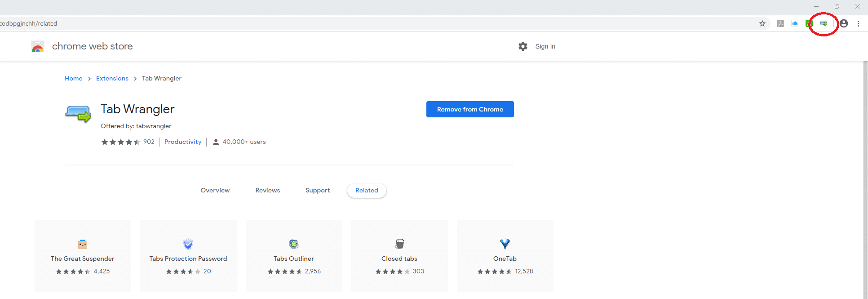Open The Great Suspender title

(83, 259)
